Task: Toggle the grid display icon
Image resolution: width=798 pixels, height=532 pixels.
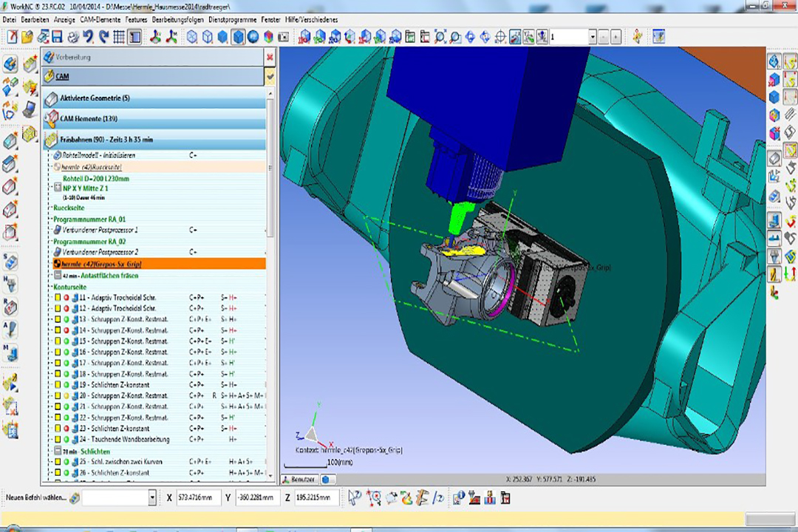Action: (119, 37)
